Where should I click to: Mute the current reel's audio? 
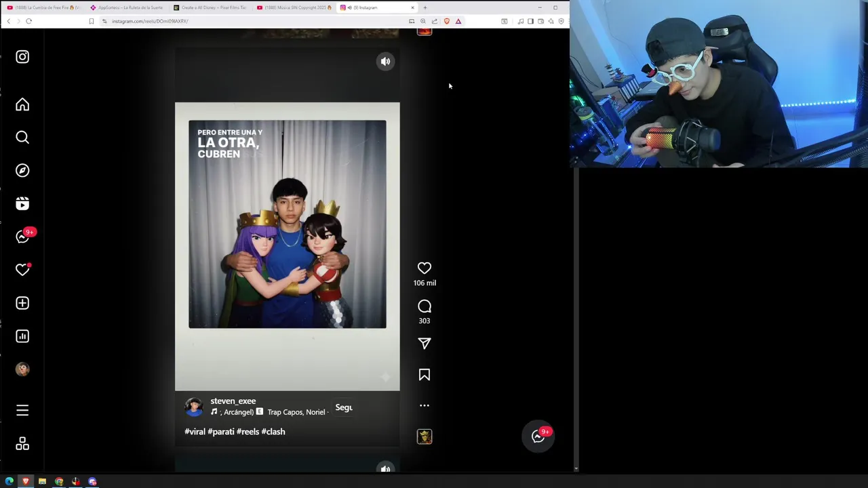385,62
